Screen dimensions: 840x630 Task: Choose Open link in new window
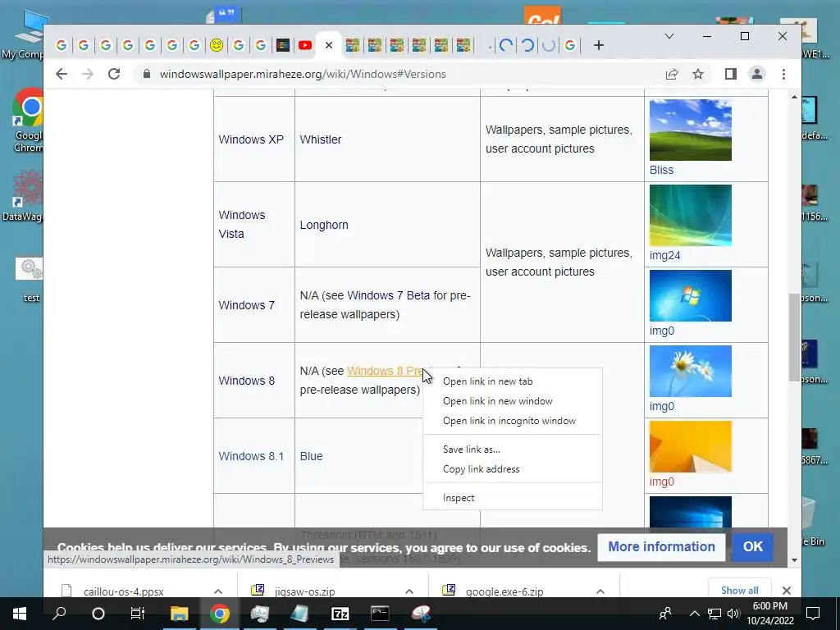(513, 401)
